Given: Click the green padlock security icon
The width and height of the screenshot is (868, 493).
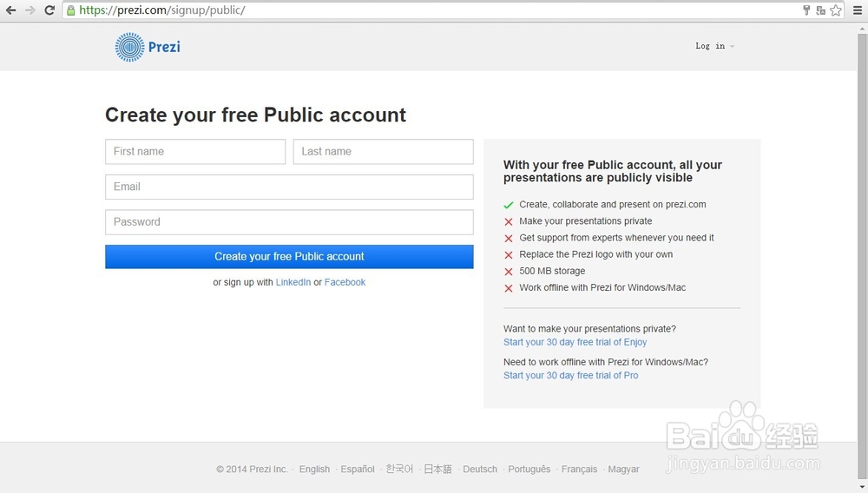Looking at the screenshot, I should point(71,10).
